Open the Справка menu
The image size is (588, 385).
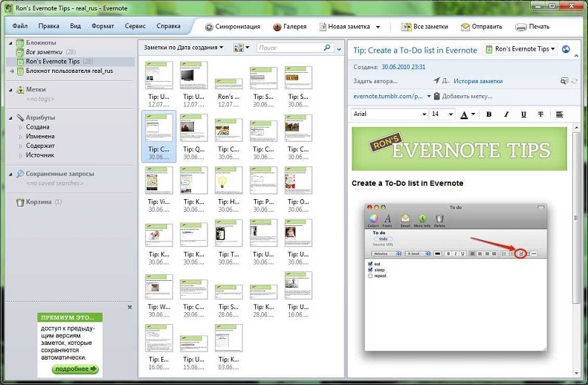point(169,26)
